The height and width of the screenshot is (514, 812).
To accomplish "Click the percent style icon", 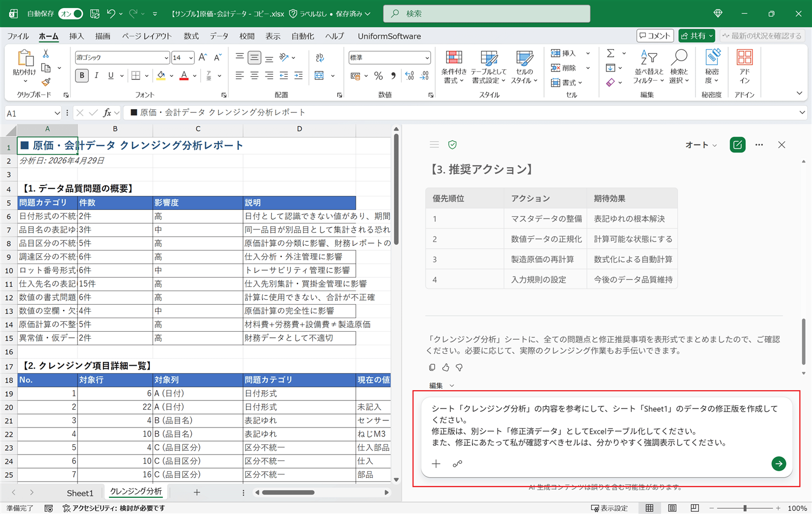I will (x=378, y=76).
